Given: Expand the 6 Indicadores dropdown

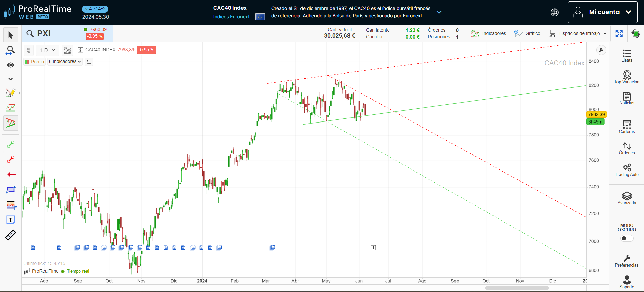Looking at the screenshot, I should [65, 62].
